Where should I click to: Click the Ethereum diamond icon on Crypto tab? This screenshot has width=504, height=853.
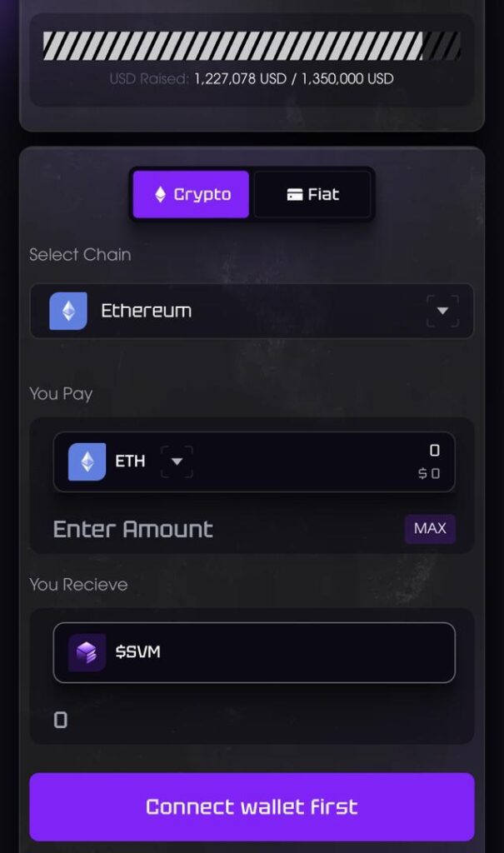(161, 195)
